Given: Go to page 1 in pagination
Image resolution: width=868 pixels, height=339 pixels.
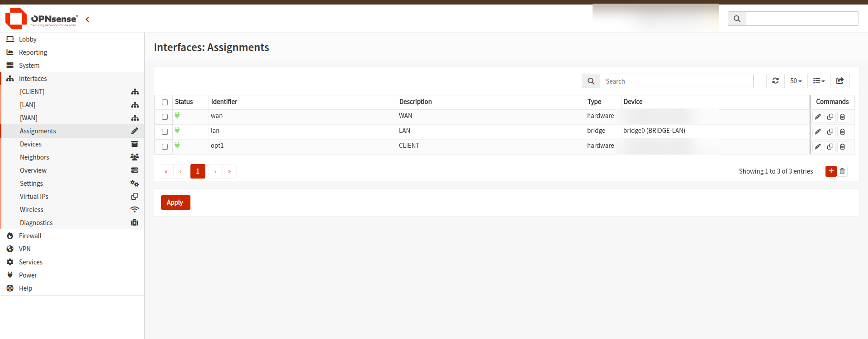Looking at the screenshot, I should coord(198,171).
